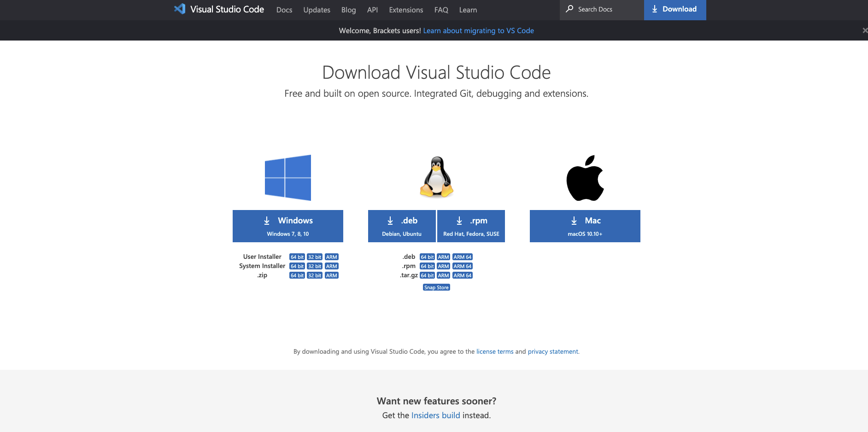Image resolution: width=868 pixels, height=432 pixels.
Task: Open the FAQ page
Action: (x=441, y=10)
